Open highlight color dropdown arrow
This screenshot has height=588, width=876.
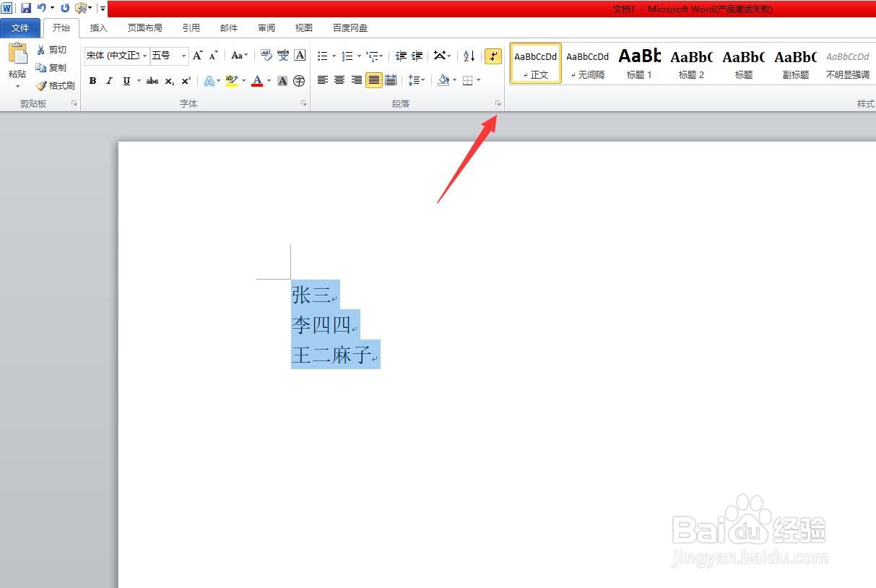click(x=243, y=81)
